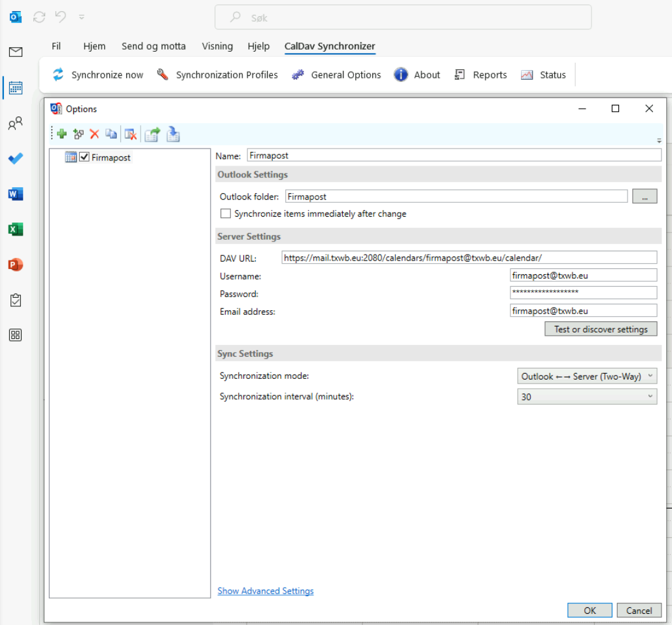
Task: Import profiles from file
Action: (x=173, y=134)
